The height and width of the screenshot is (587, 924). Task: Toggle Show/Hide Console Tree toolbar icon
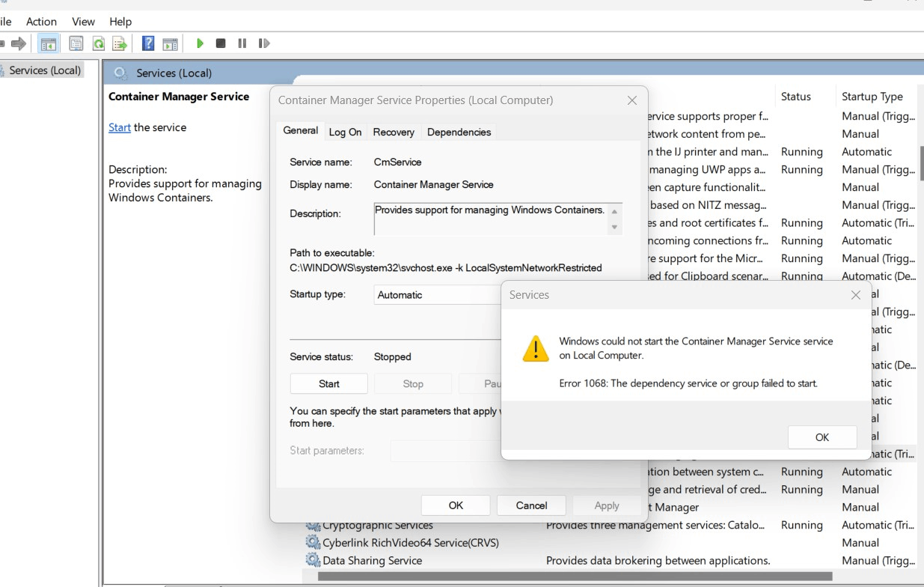pyautogui.click(x=49, y=43)
